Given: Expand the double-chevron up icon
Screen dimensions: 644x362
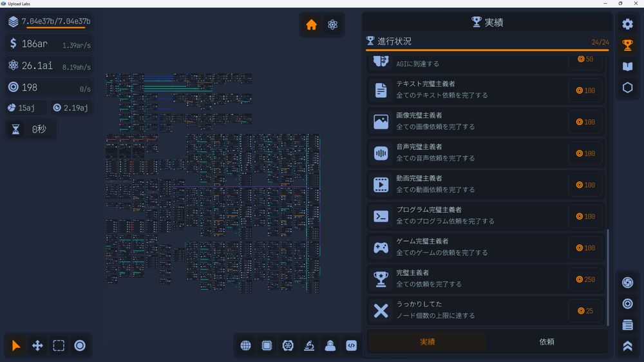Looking at the screenshot, I should 627,346.
